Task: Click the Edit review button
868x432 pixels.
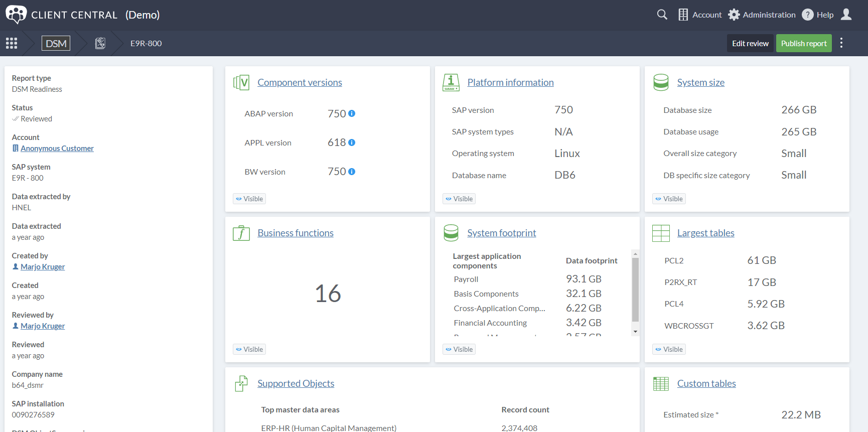Action: (750, 43)
